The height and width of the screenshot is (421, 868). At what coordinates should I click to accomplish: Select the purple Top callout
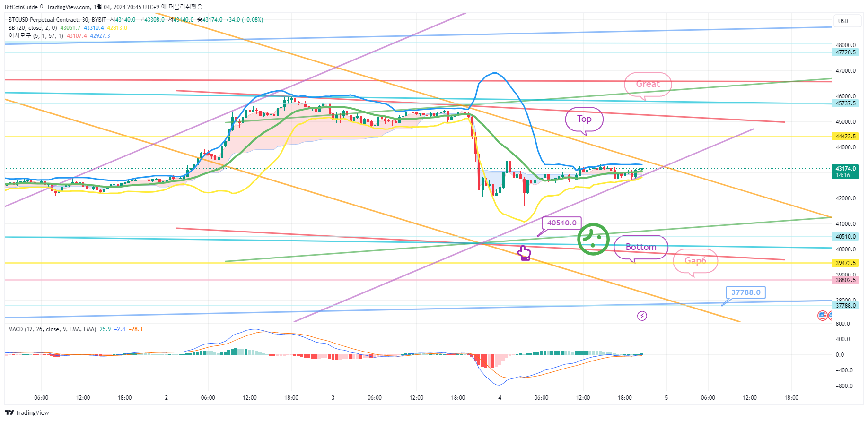click(584, 120)
